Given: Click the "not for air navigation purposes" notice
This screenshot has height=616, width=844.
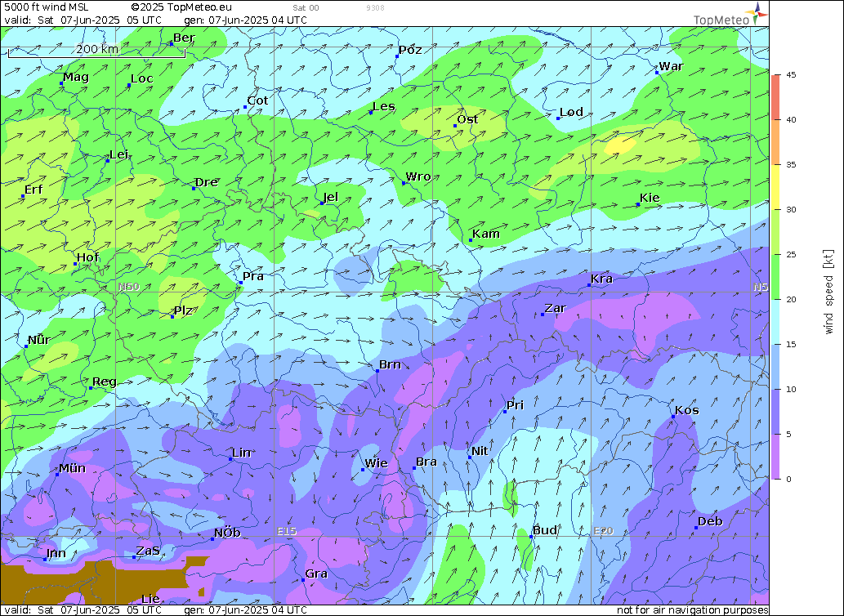Looking at the screenshot, I should [x=692, y=610].
